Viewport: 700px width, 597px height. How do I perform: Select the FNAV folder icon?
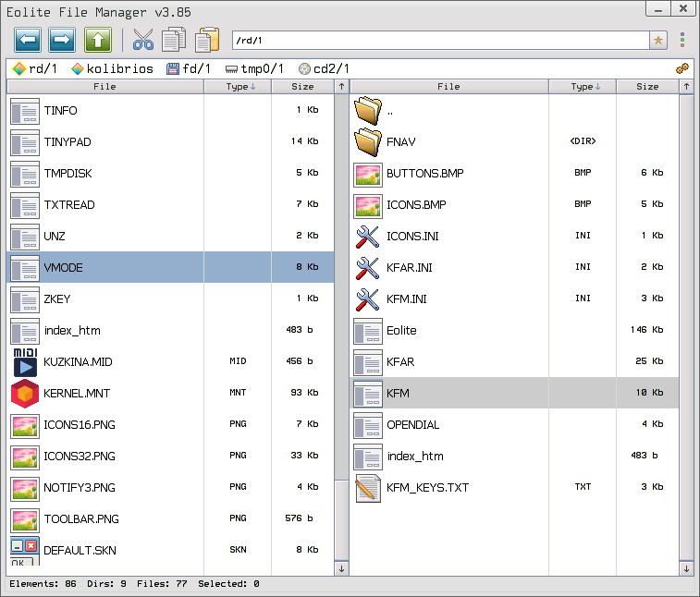point(368,142)
